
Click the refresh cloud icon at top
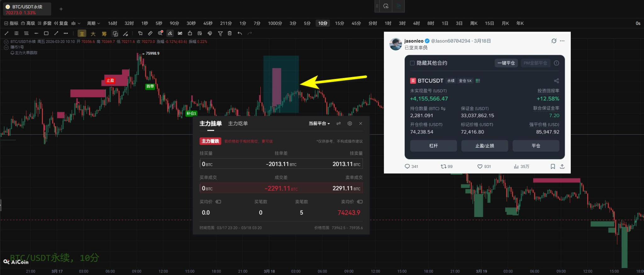tap(386, 6)
